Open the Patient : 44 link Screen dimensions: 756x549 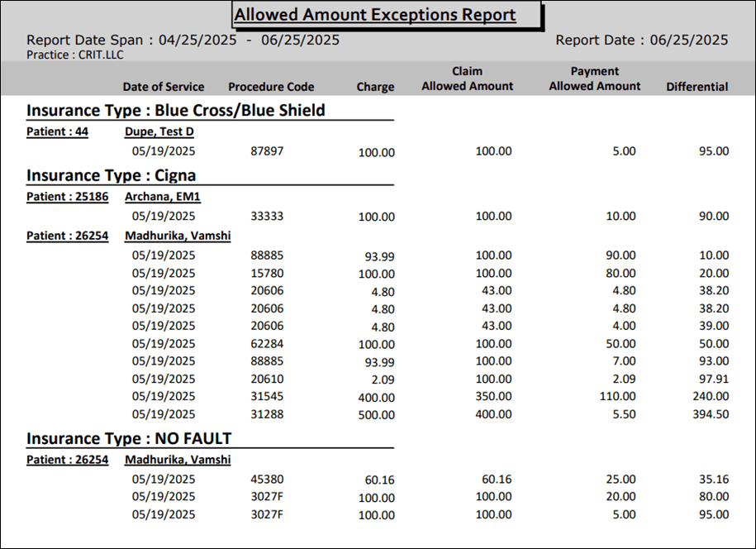point(57,131)
